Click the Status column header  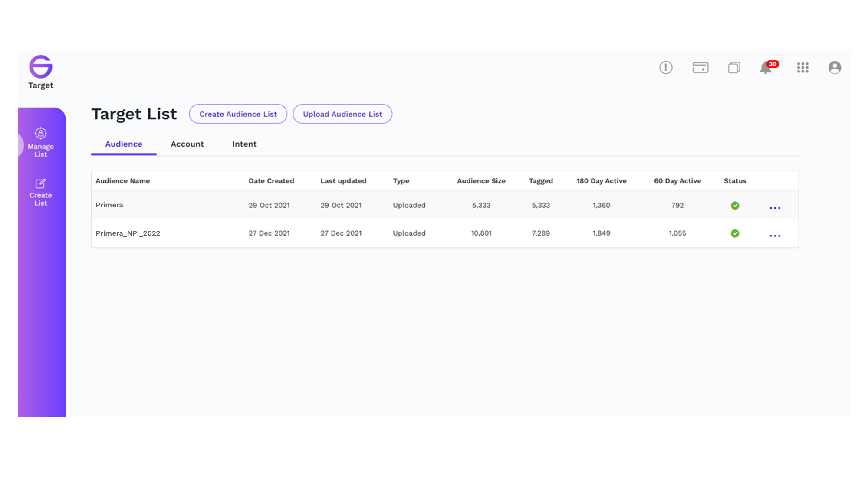[735, 181]
